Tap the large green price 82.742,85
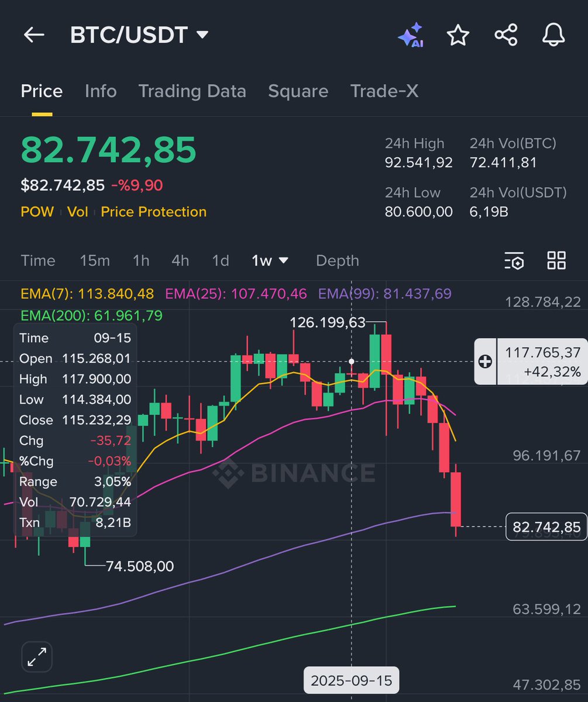Viewport: 588px width, 702px height. [x=109, y=149]
